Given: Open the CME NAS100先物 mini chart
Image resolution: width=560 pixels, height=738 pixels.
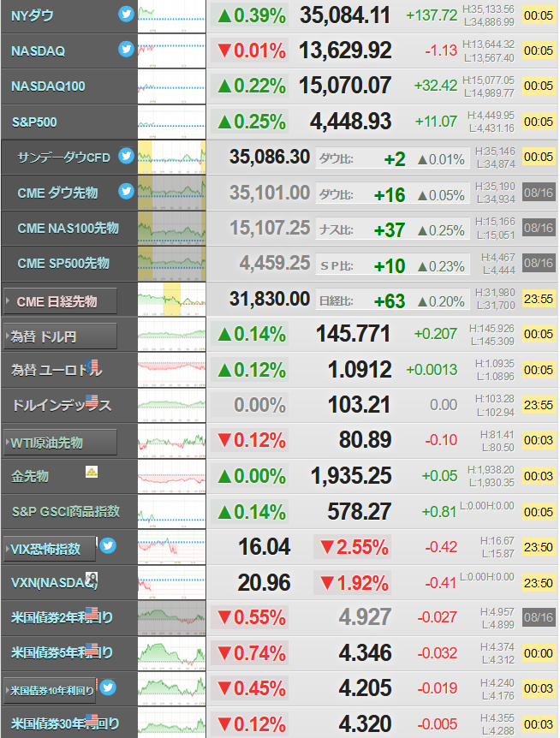Looking at the screenshot, I should tap(172, 229).
